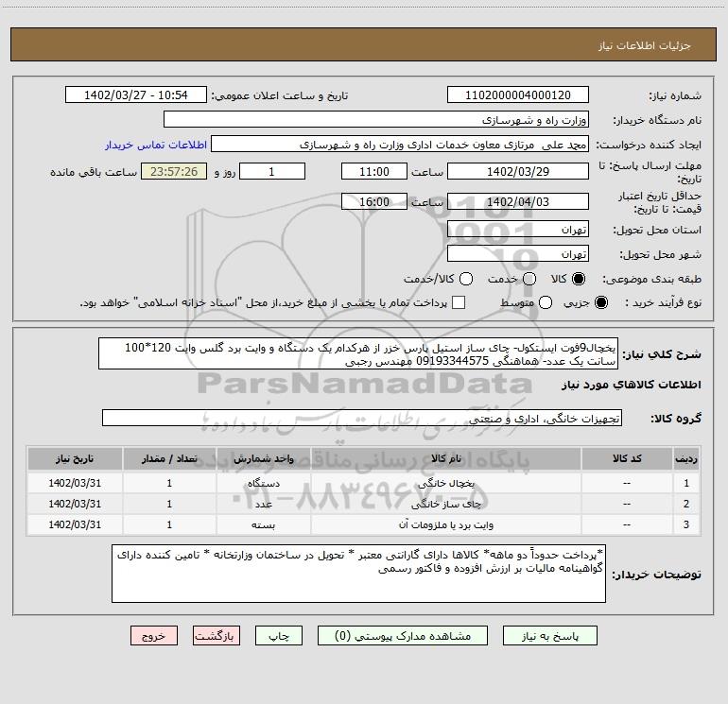This screenshot has width=728, height=704.
Task: Select the کالا radio button
Action: coord(579,279)
